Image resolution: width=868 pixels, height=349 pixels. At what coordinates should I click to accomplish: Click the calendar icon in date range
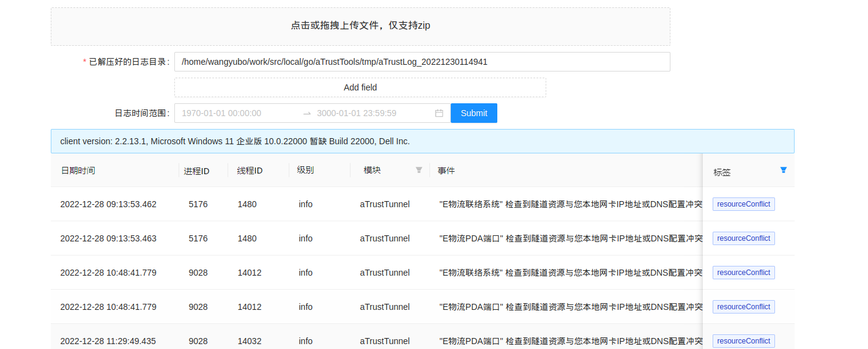(x=439, y=113)
